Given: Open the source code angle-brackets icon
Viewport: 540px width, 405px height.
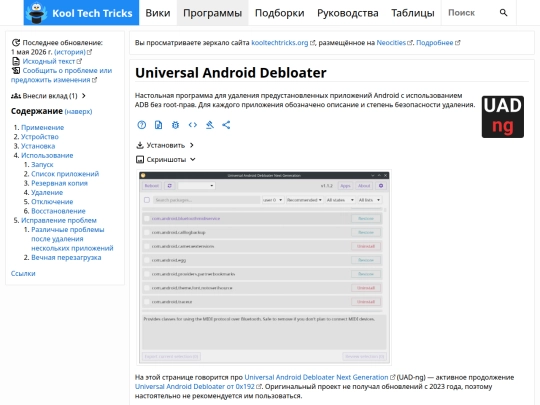Looking at the screenshot, I should pyautogui.click(x=193, y=125).
